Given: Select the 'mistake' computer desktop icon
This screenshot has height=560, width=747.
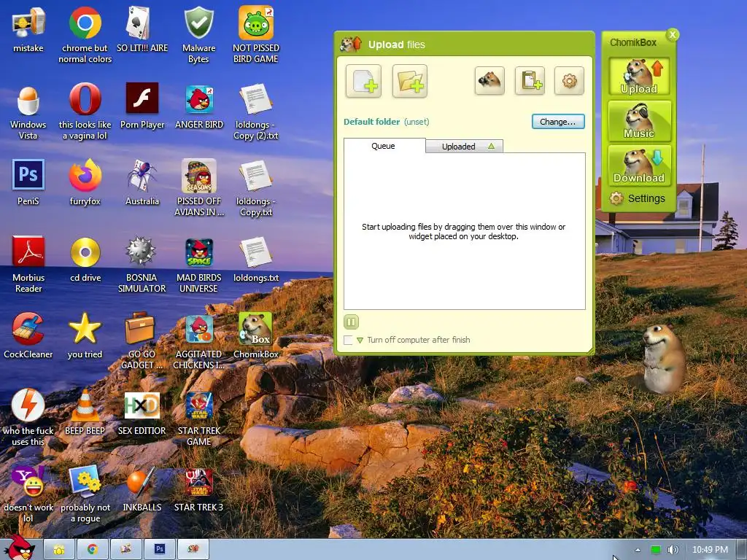Looking at the screenshot, I should [28, 29].
